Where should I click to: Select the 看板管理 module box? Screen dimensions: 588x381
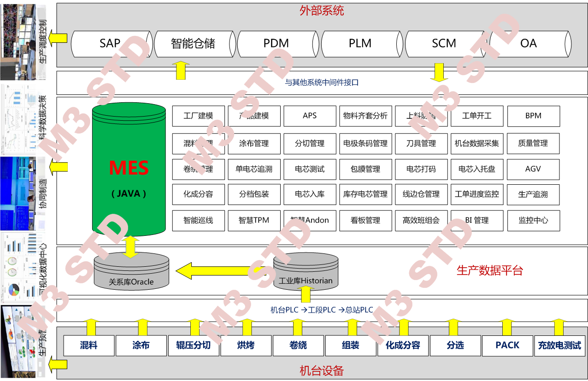point(365,221)
